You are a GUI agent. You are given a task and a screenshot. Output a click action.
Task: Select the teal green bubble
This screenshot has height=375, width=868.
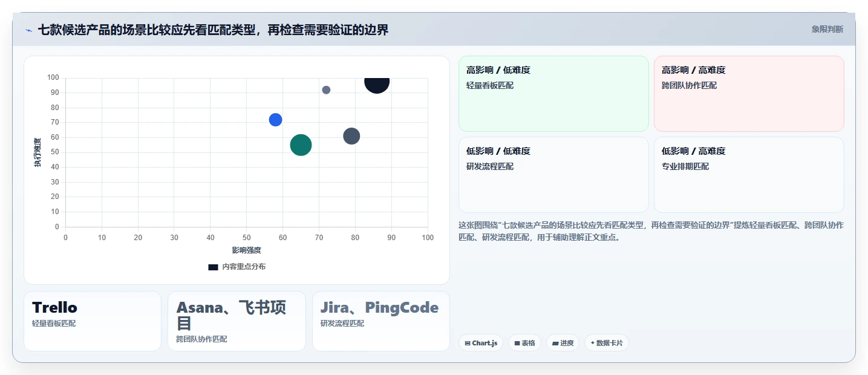click(x=301, y=145)
